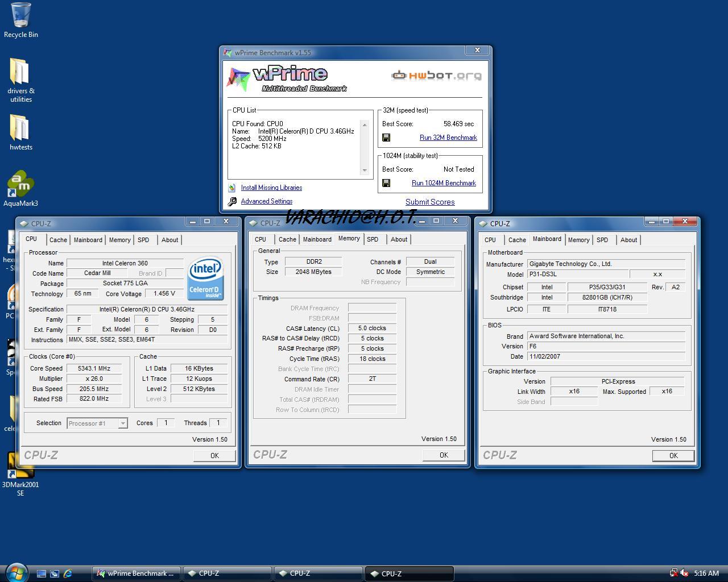Click the 5:16 AM system clock
The height and width of the screenshot is (582, 728).
tap(706, 573)
